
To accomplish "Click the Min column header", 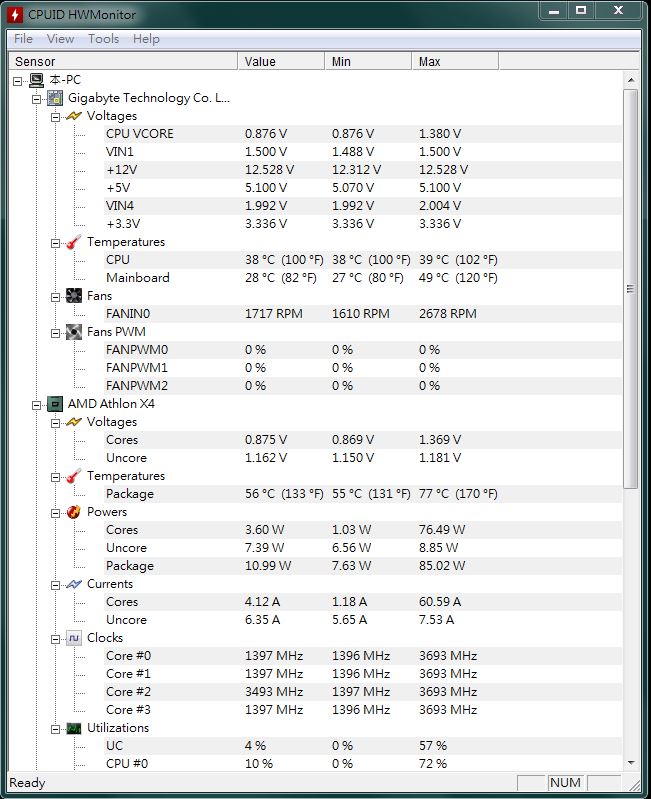I will click(x=368, y=62).
